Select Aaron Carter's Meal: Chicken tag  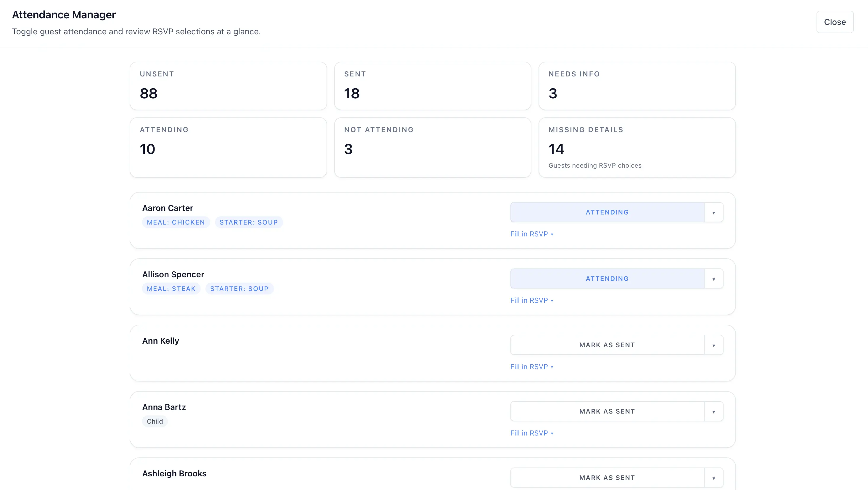click(x=176, y=222)
